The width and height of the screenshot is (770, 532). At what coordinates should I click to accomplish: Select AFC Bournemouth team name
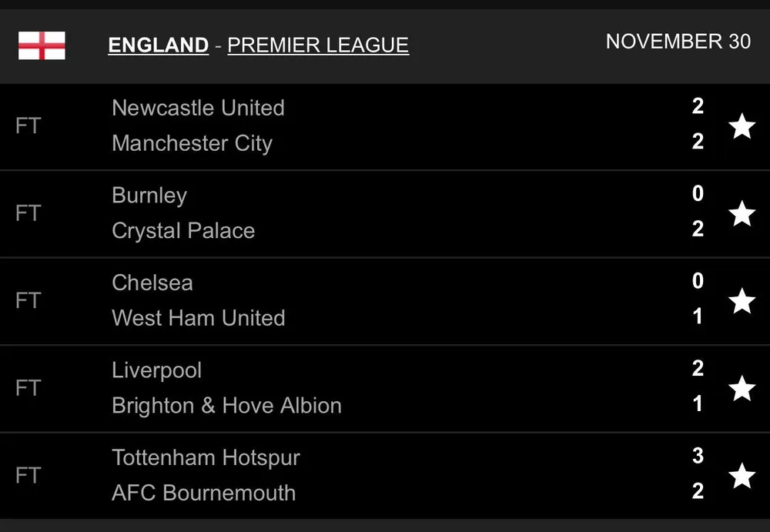203,493
